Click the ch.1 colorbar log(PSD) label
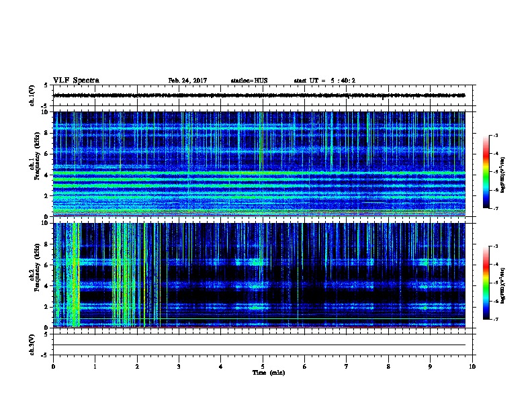Viewport: 532px width, 411px height. pyautogui.click(x=502, y=175)
